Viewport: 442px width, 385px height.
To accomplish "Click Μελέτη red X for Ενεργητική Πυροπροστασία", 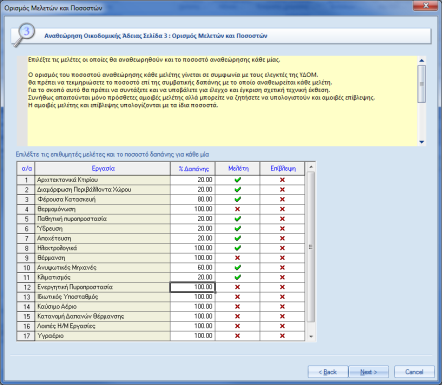I will [x=237, y=287].
